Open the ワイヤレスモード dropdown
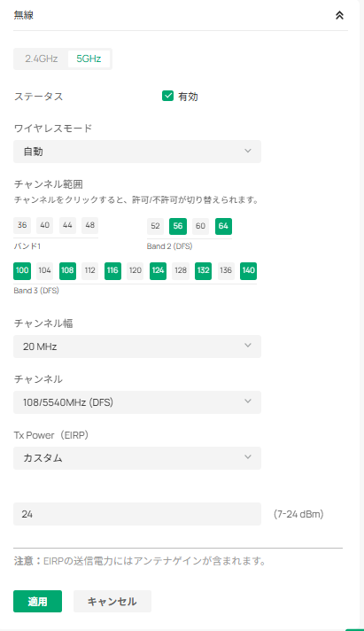The height and width of the screenshot is (631, 364). tap(137, 152)
